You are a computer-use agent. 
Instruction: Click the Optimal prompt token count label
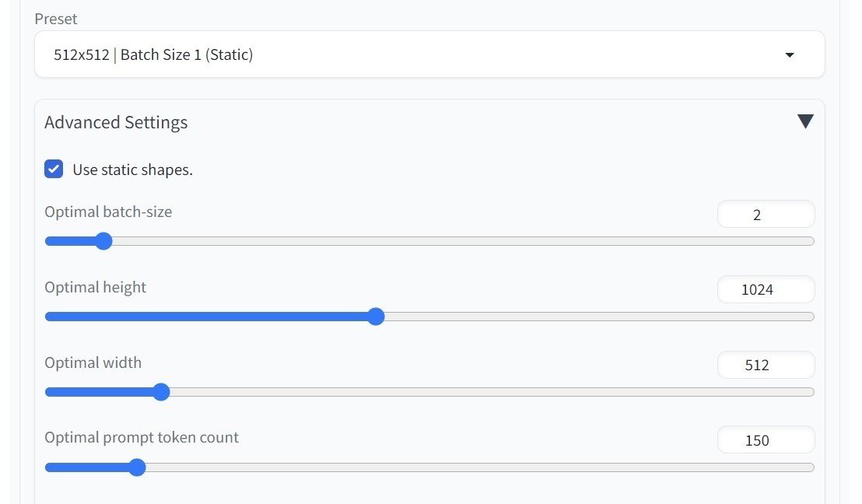(142, 437)
